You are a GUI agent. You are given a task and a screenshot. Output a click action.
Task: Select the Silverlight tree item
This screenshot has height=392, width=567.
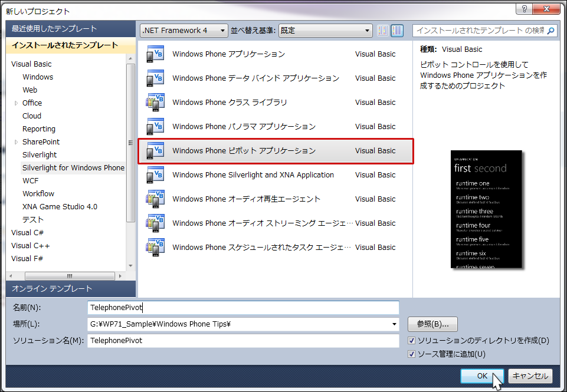coord(40,155)
